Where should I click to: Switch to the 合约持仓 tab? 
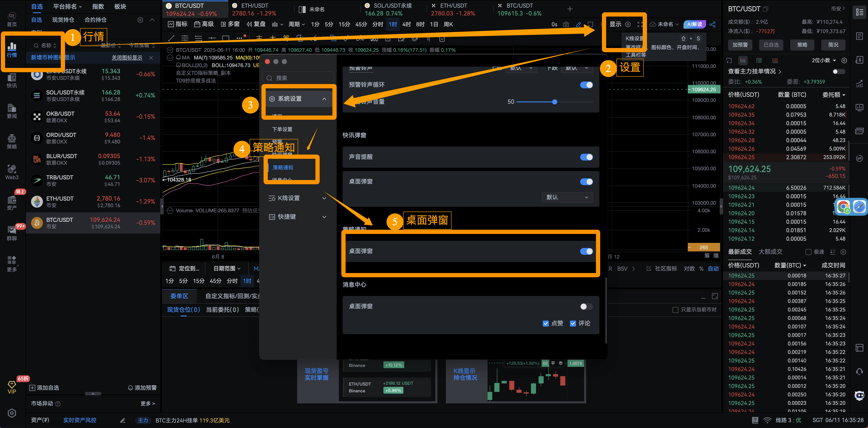click(x=95, y=20)
